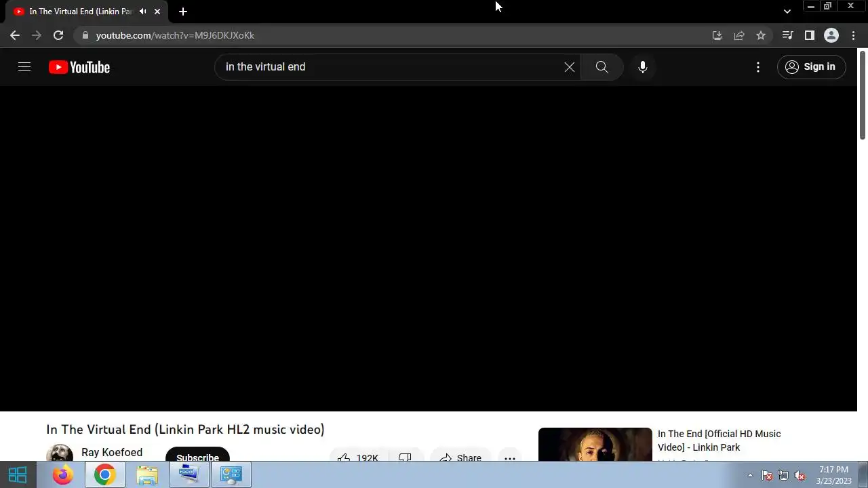Open the Windows Start menu

pos(18,474)
